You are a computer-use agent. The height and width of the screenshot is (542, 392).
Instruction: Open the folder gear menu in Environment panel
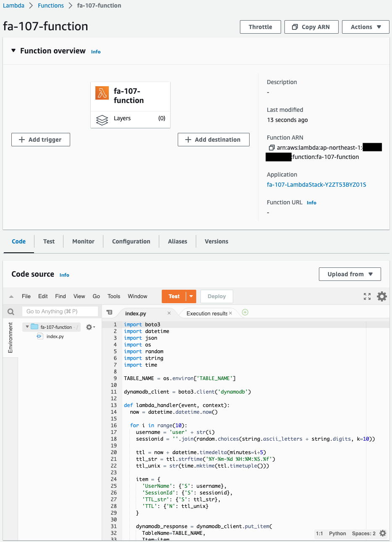[x=90, y=327]
